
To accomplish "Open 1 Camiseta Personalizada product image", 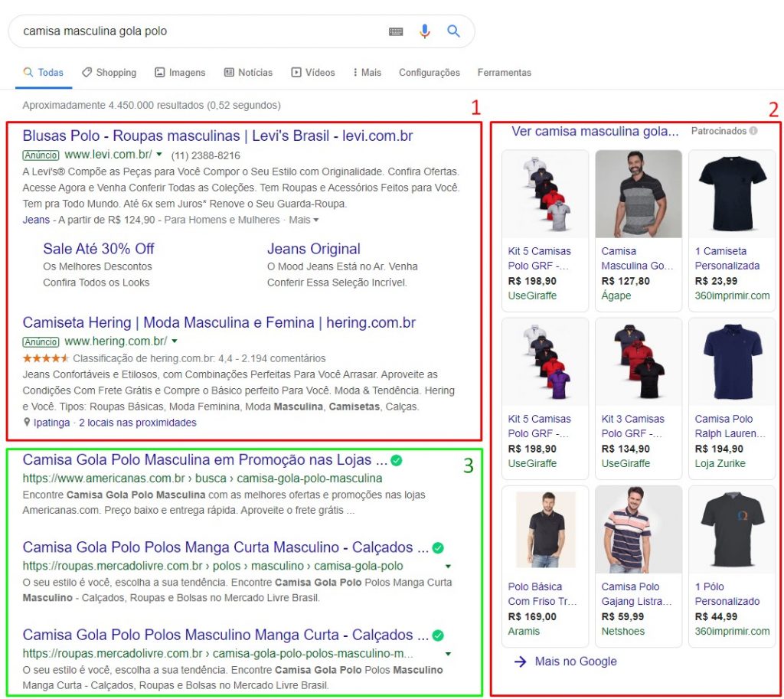I will point(732,194).
